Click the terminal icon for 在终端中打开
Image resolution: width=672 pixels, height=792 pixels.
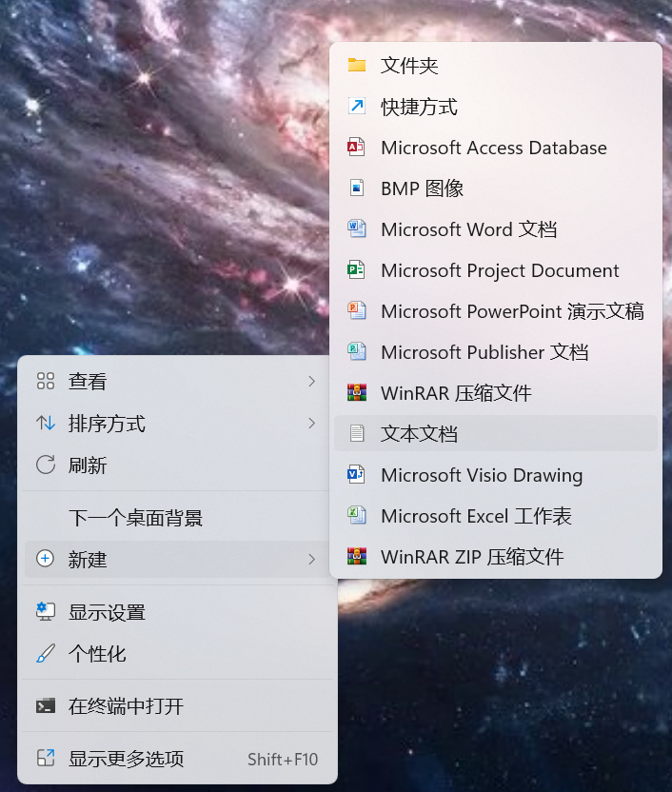tap(46, 705)
